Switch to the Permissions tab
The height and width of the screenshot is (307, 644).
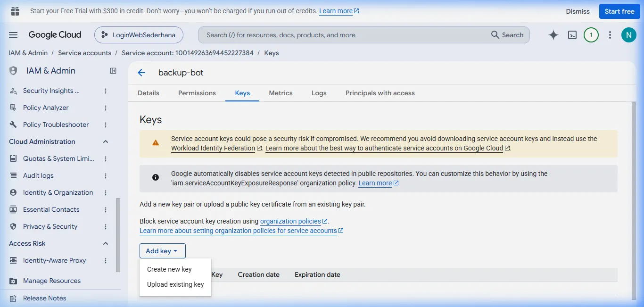click(197, 93)
